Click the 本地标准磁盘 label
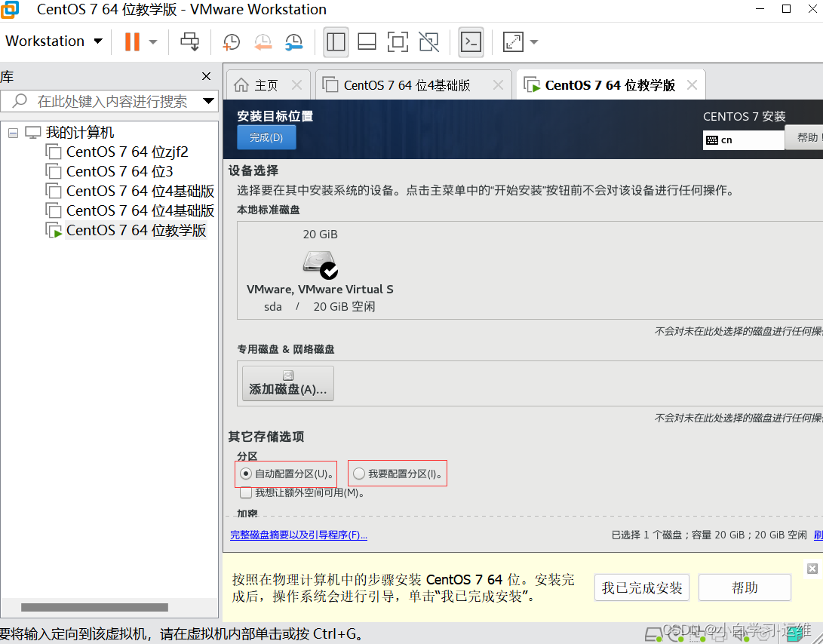Screen dimensions: 823x644 click(x=269, y=210)
